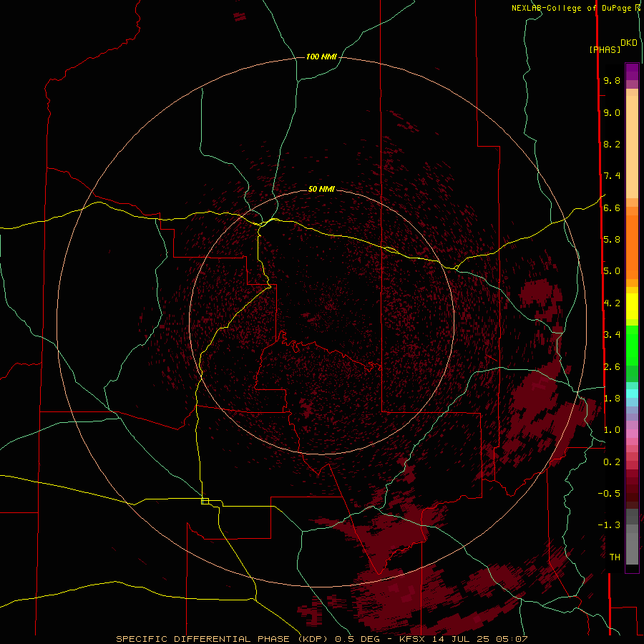Pick the purple swatch atop the color bar
The image size is (644, 644).
(x=632, y=72)
